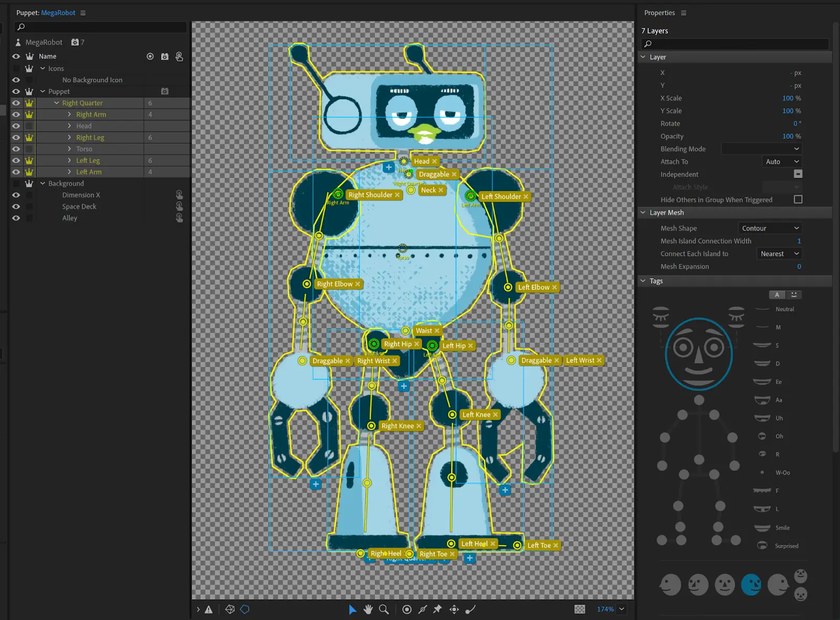Show mesh with the wireframe icon

point(230,609)
